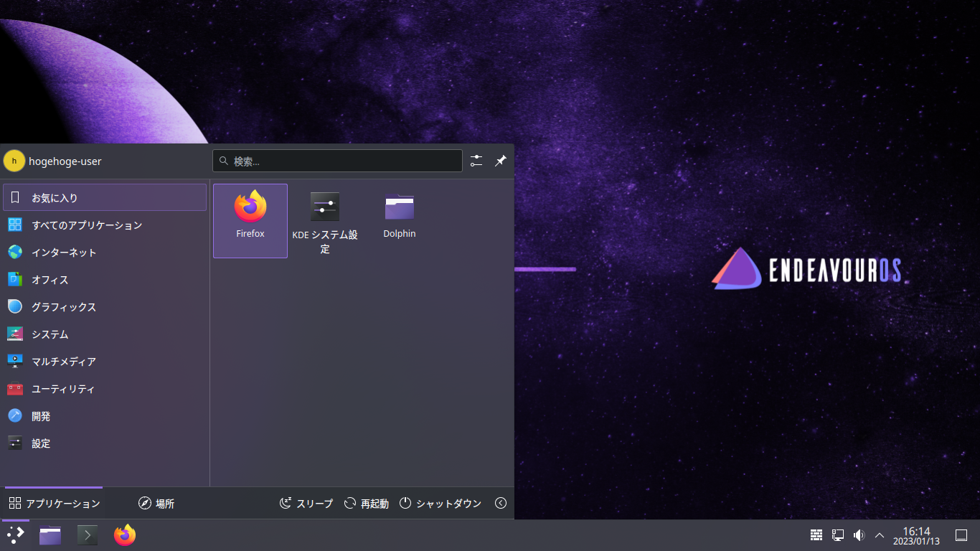Switch to the 場所 tab
This screenshot has height=551, width=980.
tap(156, 503)
